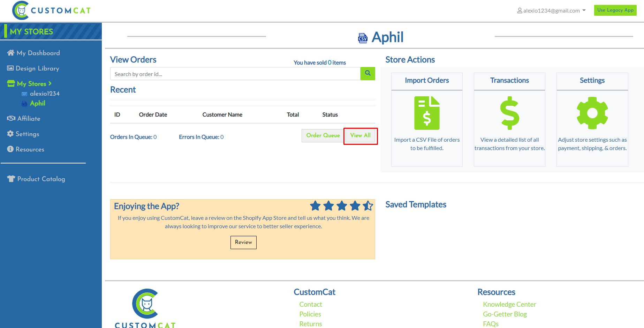Viewport: 644px width, 328px height.
Task: Click the Transactions dollar sign icon
Action: (x=509, y=113)
